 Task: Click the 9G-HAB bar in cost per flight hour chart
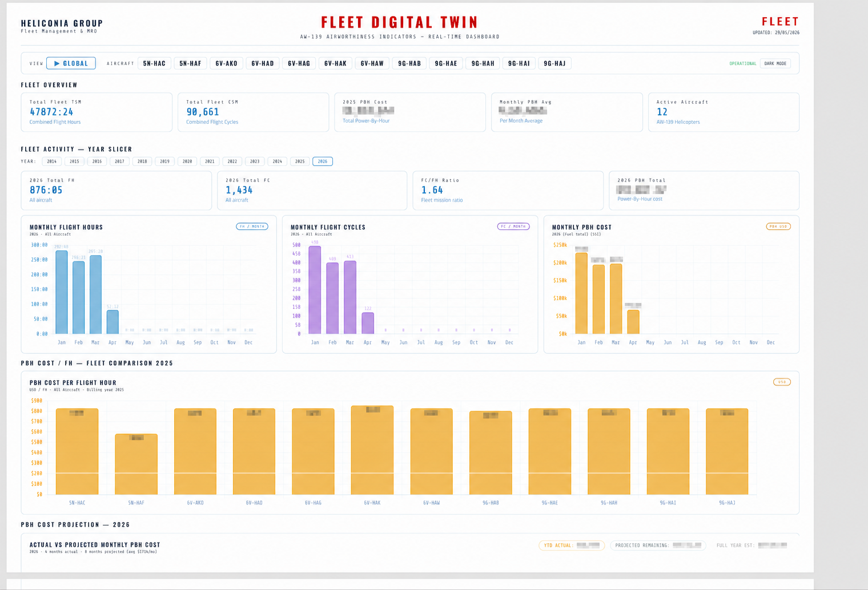pos(491,453)
